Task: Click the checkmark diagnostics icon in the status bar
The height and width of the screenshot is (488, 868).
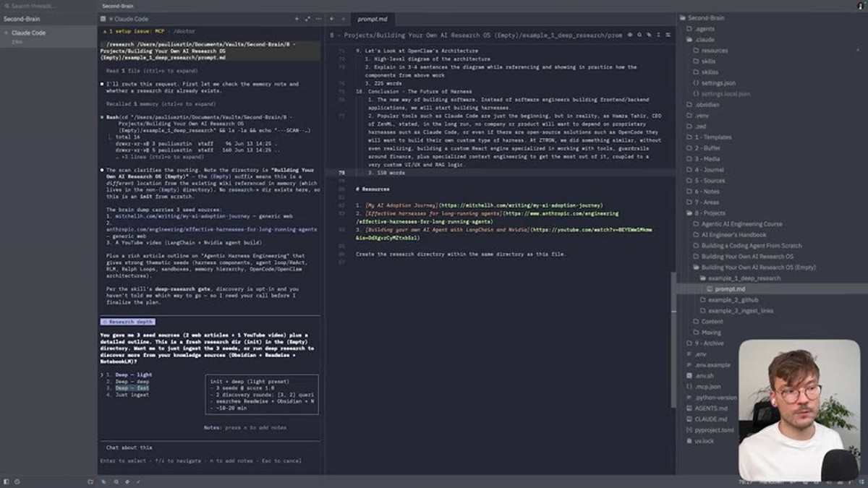Action: (138, 481)
